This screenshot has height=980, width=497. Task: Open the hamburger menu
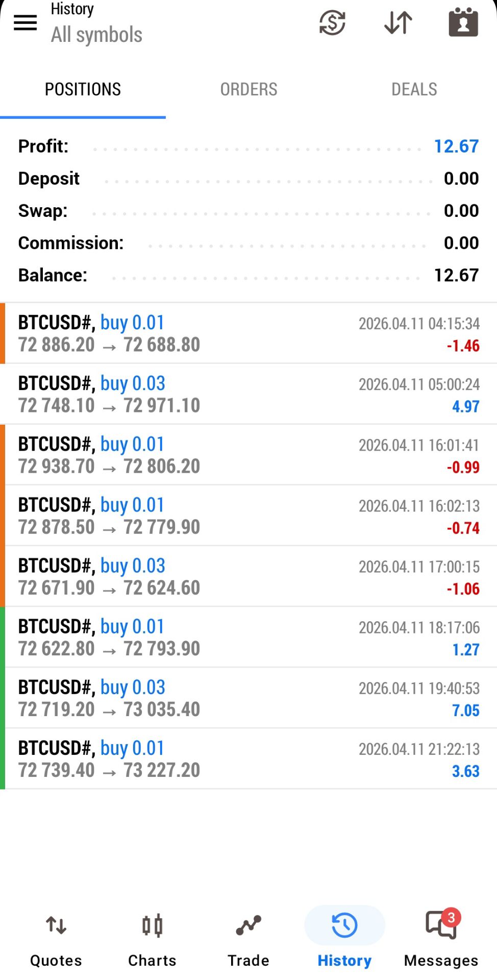[25, 22]
